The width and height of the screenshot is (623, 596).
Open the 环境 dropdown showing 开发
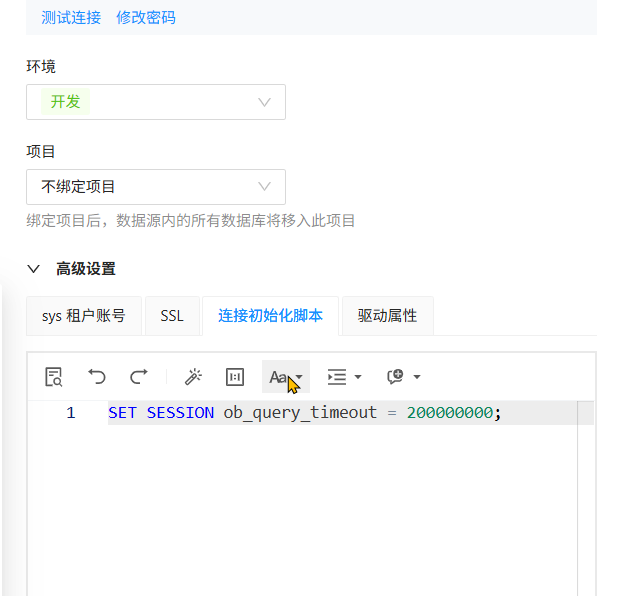click(x=156, y=102)
